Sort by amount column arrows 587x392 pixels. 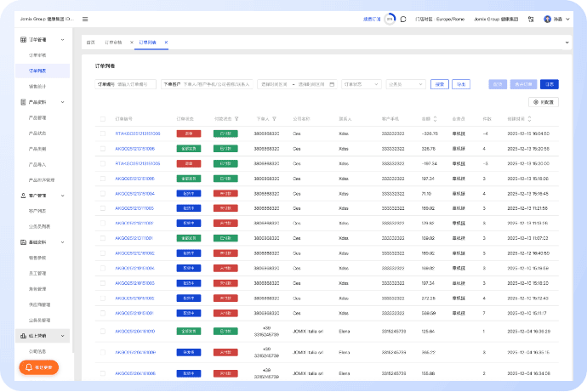pos(434,118)
